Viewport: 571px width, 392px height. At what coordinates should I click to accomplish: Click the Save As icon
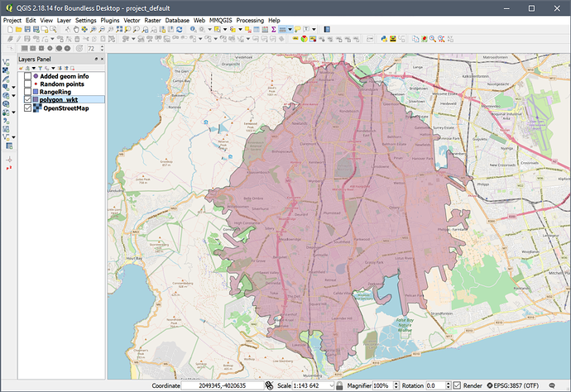[36, 30]
